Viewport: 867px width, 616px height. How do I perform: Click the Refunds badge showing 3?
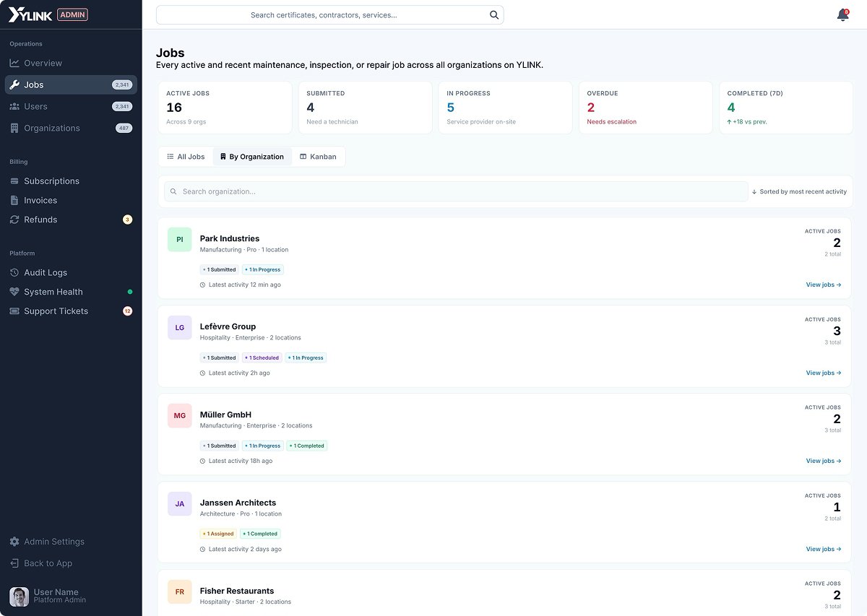click(128, 220)
